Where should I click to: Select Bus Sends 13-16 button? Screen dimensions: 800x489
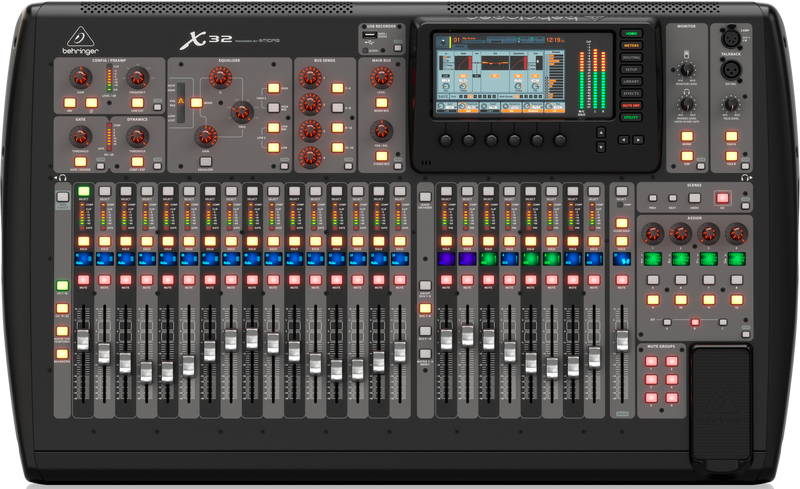tap(338, 148)
